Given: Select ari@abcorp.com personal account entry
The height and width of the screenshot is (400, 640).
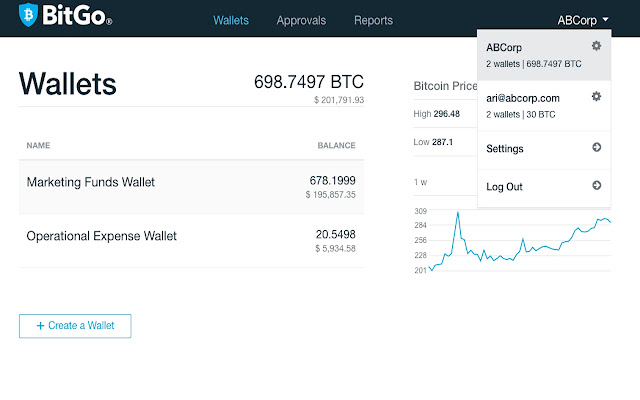Looking at the screenshot, I should coord(544,106).
